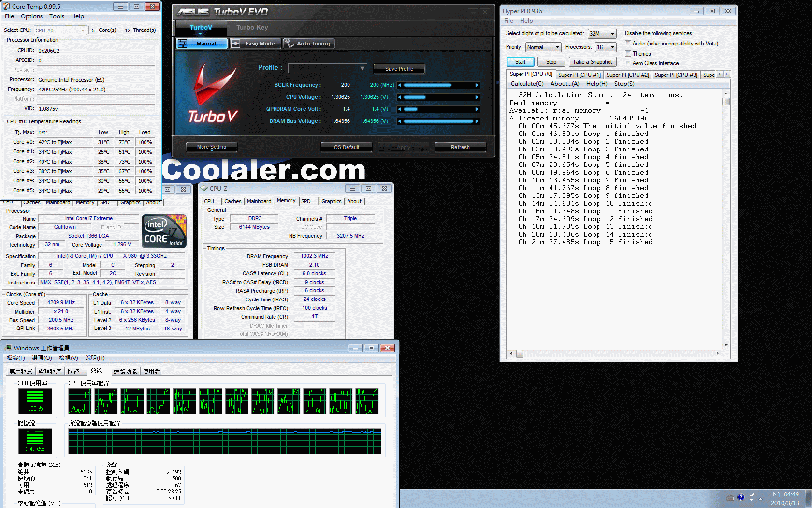Open the Graphics tab in front CPU-Z window
This screenshot has width=812, height=508.
coord(332,201)
